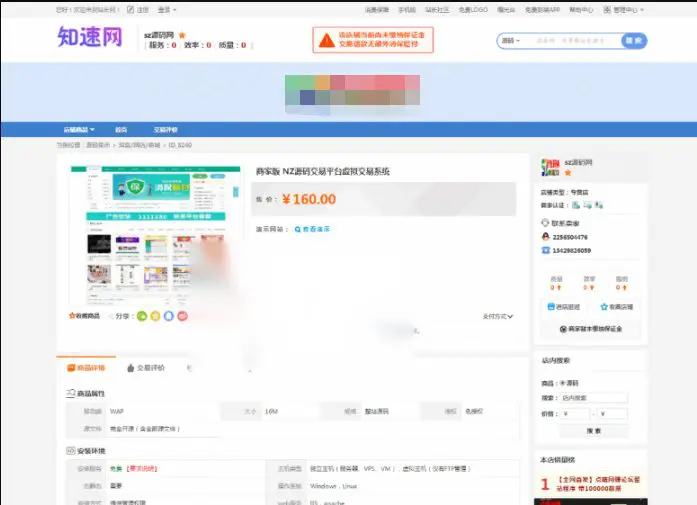The width and height of the screenshot is (697, 505).
Task: Open the rank 1 best-seller product link
Action: click(598, 484)
